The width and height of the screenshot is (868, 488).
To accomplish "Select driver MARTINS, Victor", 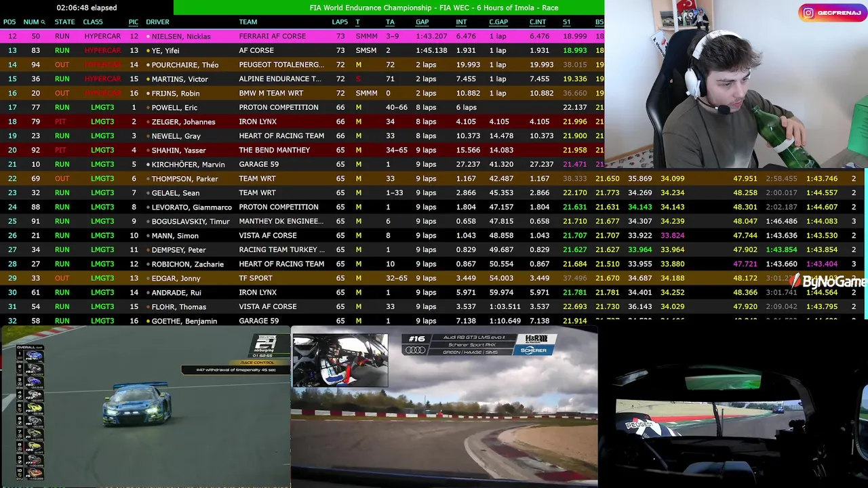I will point(180,79).
